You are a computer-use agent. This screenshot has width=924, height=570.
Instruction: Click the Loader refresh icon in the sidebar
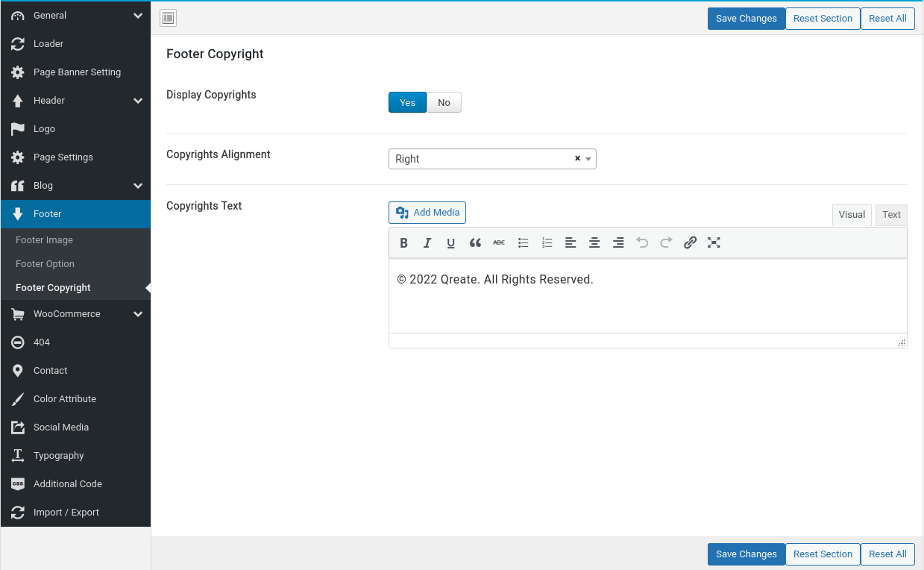click(x=18, y=44)
